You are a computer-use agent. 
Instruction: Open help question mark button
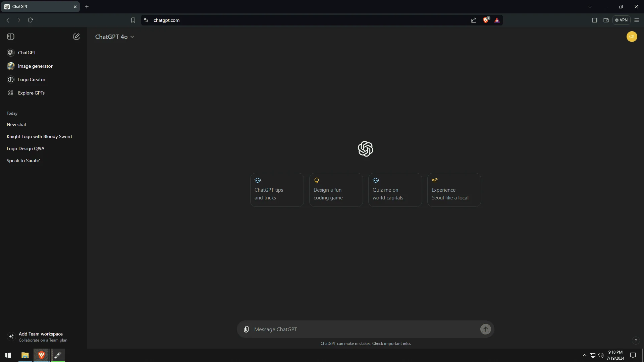[636, 341]
